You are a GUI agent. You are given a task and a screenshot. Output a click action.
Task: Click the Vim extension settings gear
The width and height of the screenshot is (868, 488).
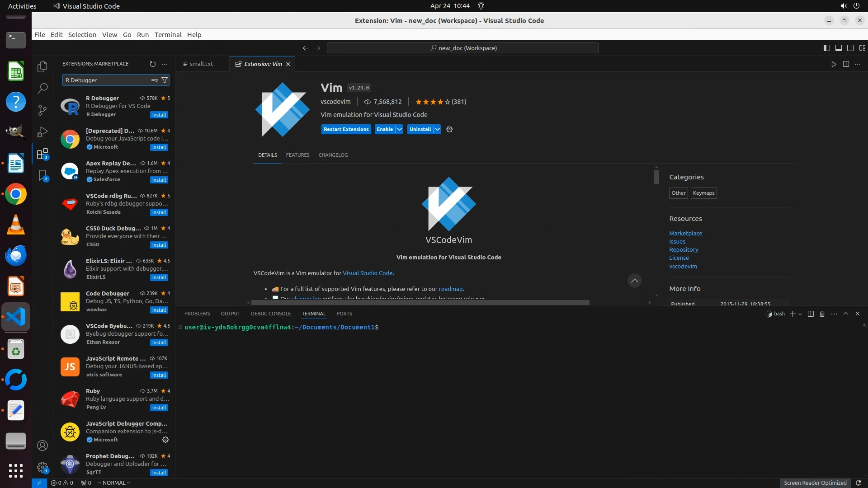(x=449, y=129)
